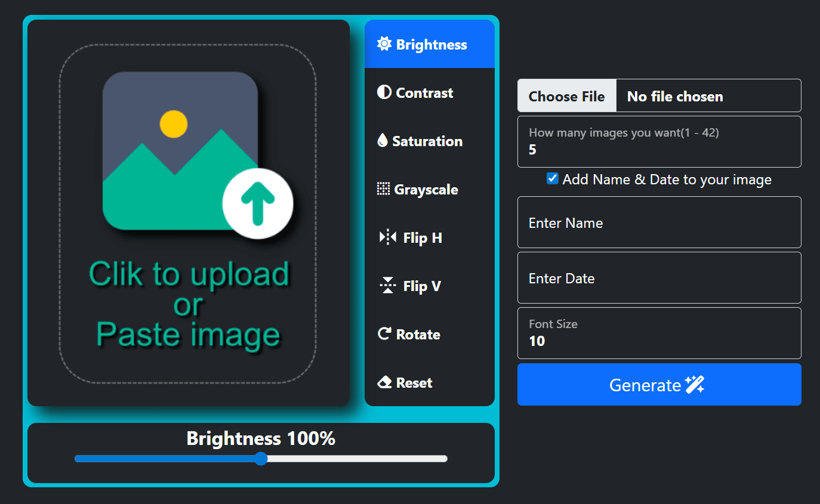Click the unfilled Brightness slider track
The width and height of the screenshot is (820, 504).
pyautogui.click(x=357, y=458)
